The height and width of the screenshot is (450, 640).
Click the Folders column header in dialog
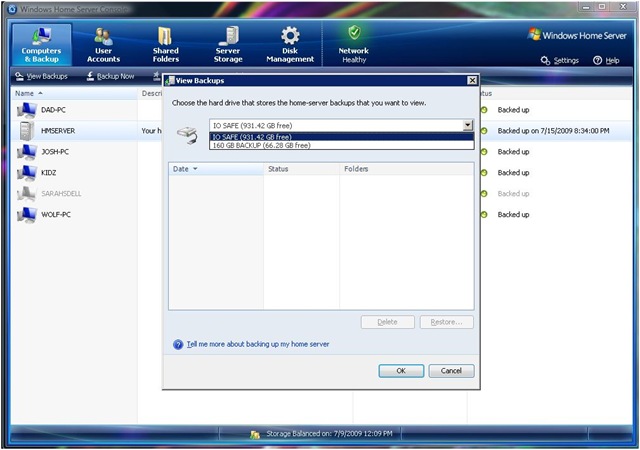point(407,169)
